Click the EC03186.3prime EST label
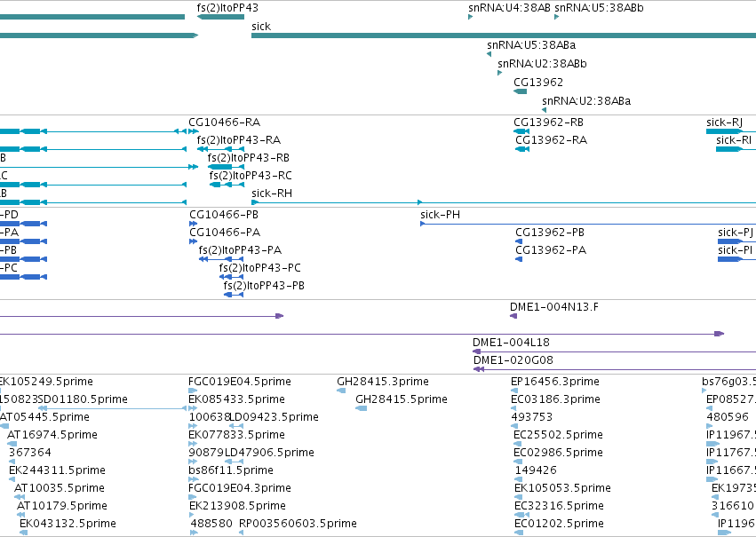 pyautogui.click(x=555, y=399)
